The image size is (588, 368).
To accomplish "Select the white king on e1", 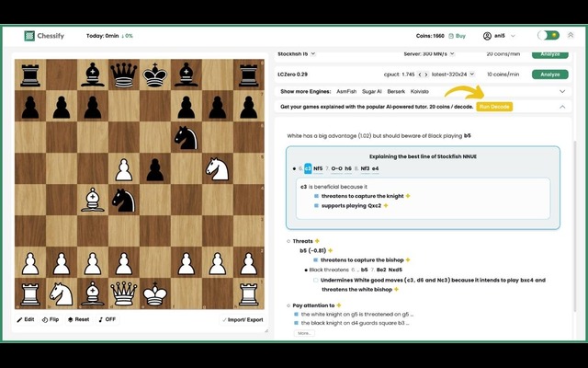I will (155, 293).
